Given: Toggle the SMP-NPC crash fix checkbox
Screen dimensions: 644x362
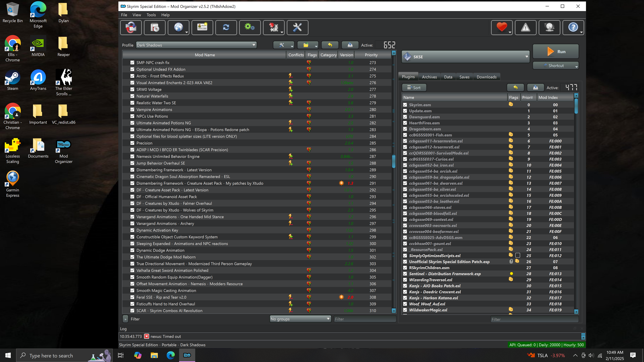Looking at the screenshot, I should point(132,63).
